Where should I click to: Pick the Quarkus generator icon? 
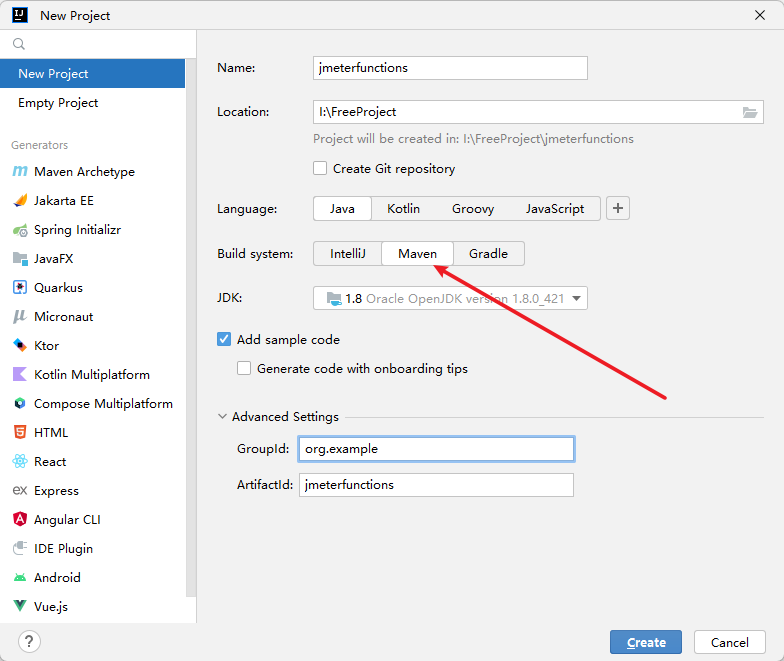tap(20, 288)
